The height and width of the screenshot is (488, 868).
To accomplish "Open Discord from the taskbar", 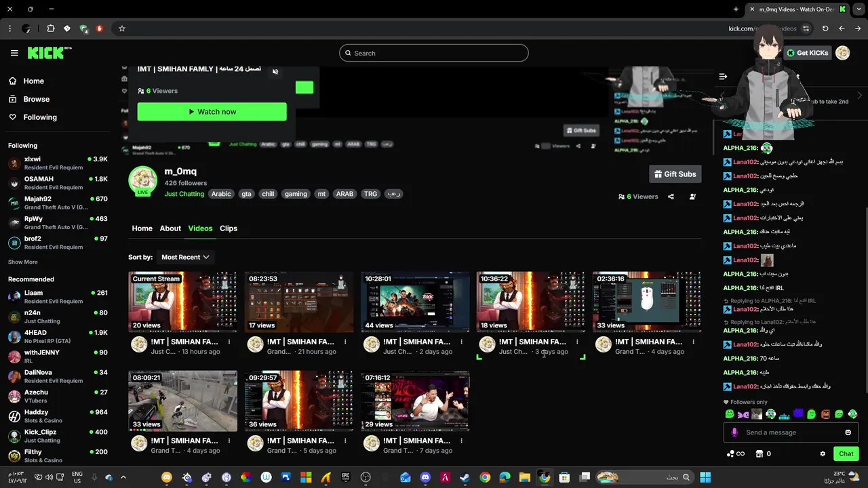I will tap(425, 477).
